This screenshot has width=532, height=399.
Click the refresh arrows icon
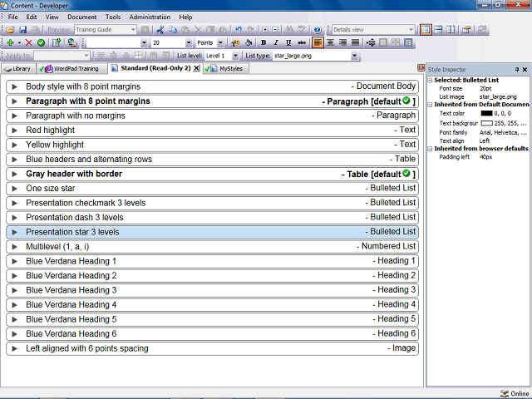(481, 30)
